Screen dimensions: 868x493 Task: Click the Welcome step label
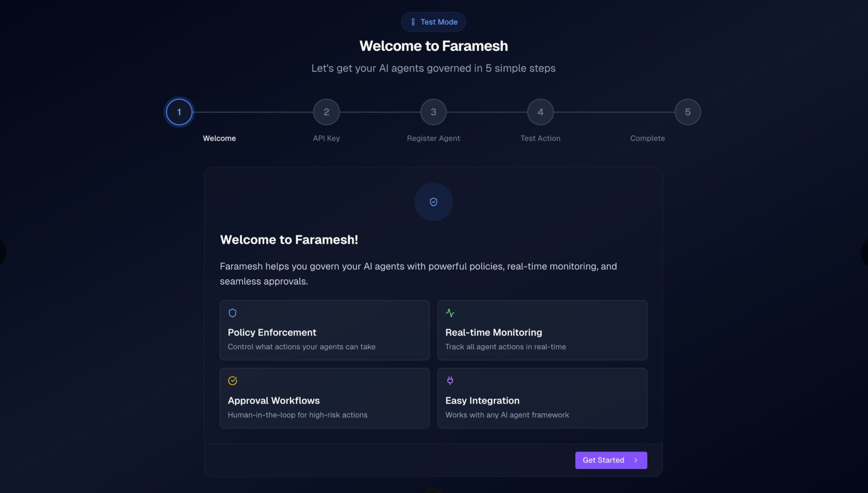[219, 138]
